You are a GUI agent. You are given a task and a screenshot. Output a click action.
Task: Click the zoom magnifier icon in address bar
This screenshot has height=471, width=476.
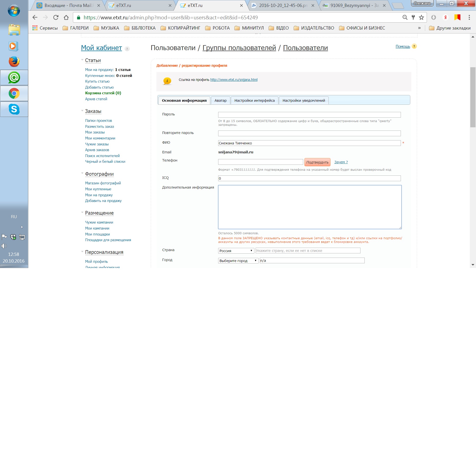point(405,17)
